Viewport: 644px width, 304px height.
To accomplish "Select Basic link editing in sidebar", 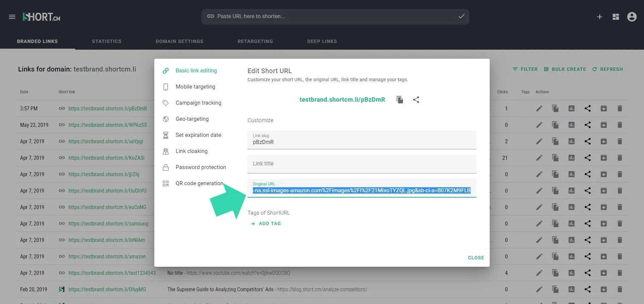I will pos(196,70).
